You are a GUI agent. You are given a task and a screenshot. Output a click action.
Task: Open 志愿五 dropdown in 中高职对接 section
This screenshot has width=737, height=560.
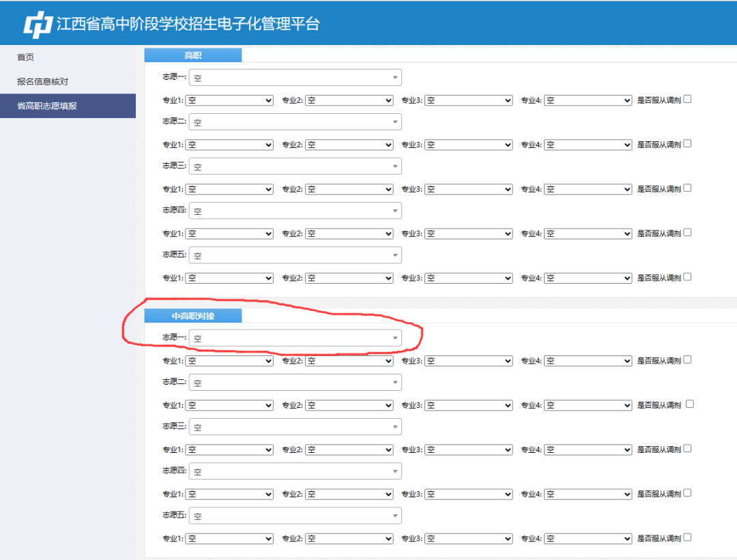pyautogui.click(x=295, y=516)
